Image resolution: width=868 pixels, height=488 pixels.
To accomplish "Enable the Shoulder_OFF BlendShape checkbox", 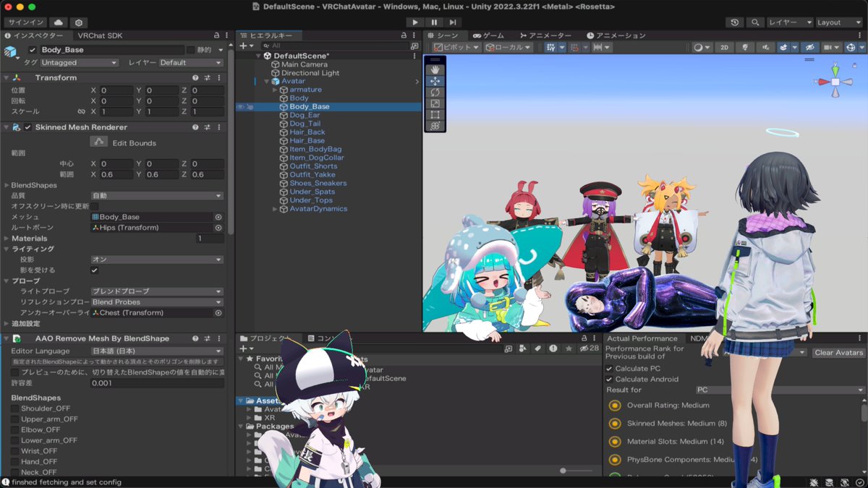I will pyautogui.click(x=16, y=407).
